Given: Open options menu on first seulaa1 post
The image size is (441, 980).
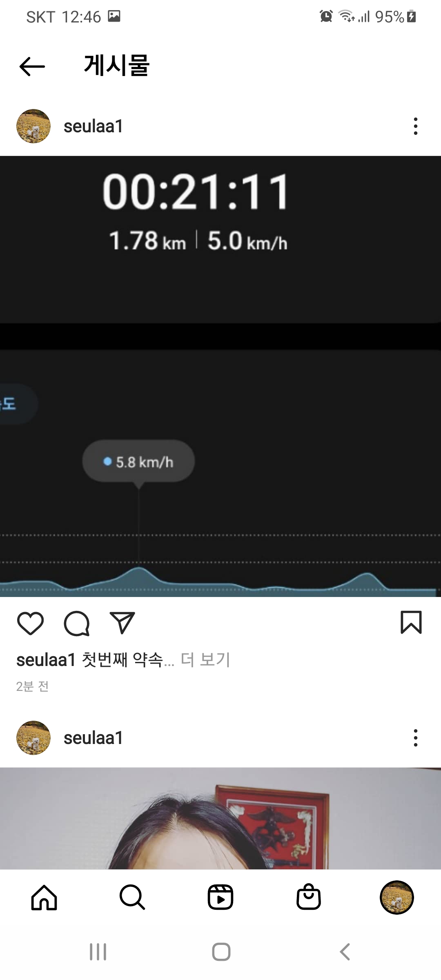Looking at the screenshot, I should point(416,126).
